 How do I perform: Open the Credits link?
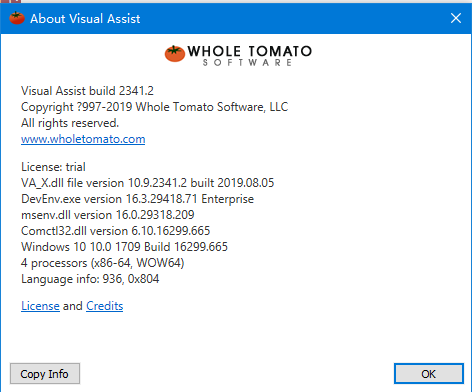pyautogui.click(x=105, y=306)
